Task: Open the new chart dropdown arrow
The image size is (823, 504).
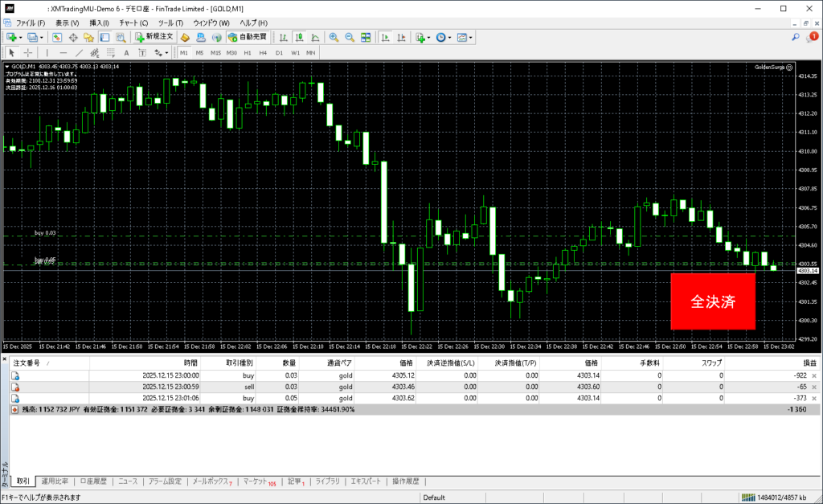Action: (19, 37)
